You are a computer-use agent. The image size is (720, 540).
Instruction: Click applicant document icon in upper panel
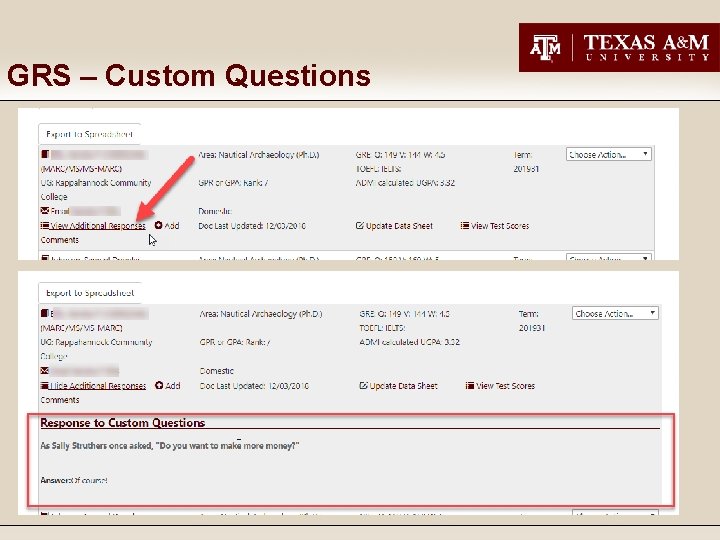45,154
